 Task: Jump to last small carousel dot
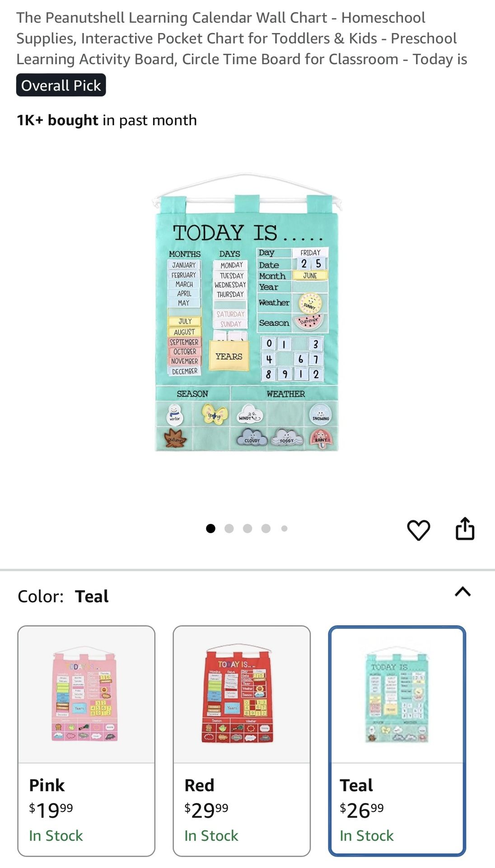284,528
